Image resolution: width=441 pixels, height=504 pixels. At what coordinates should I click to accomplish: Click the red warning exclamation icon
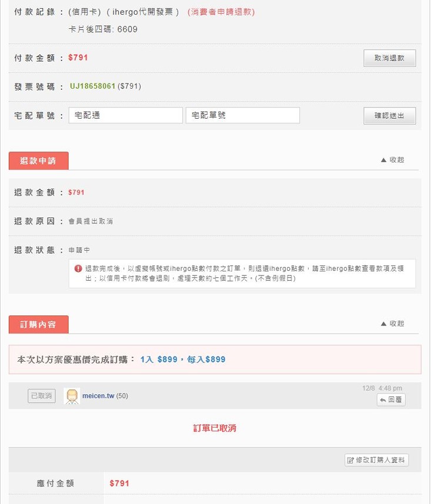78,268
